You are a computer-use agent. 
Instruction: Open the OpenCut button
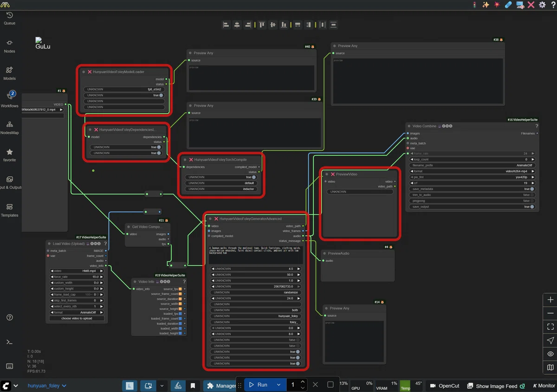coord(445,386)
